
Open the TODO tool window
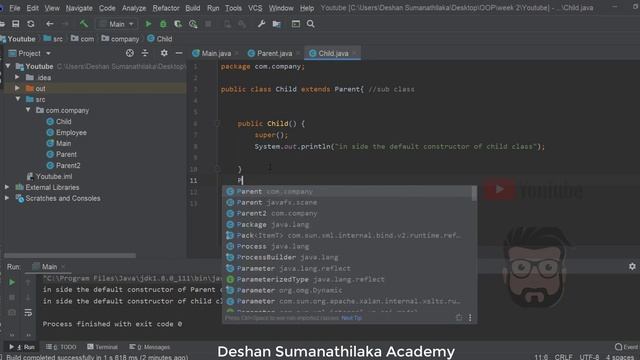point(61,347)
